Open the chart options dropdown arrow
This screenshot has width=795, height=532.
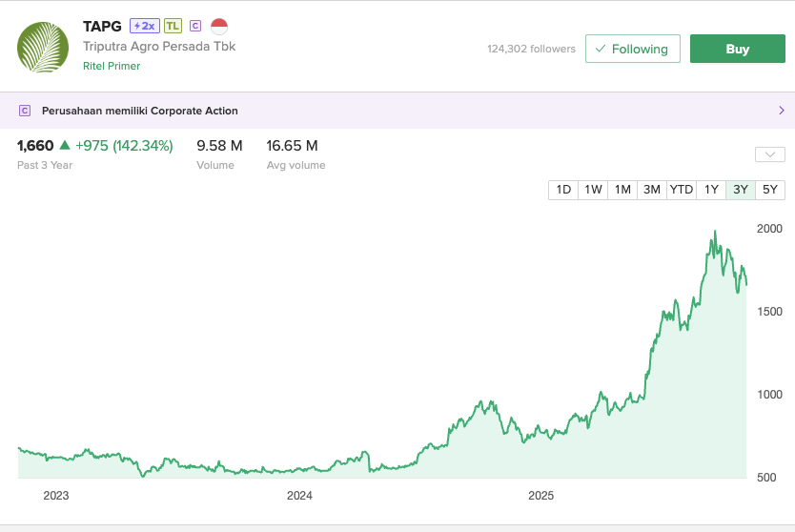[769, 154]
